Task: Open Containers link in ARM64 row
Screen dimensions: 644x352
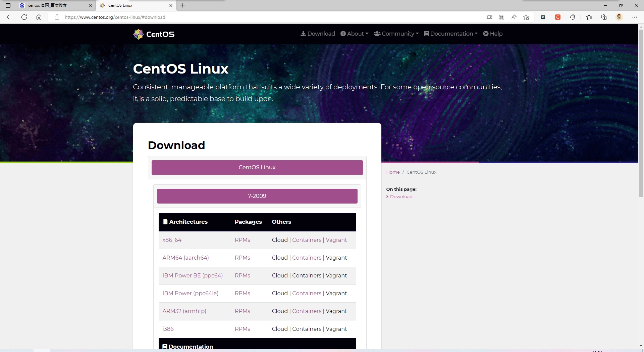Action: (307, 258)
